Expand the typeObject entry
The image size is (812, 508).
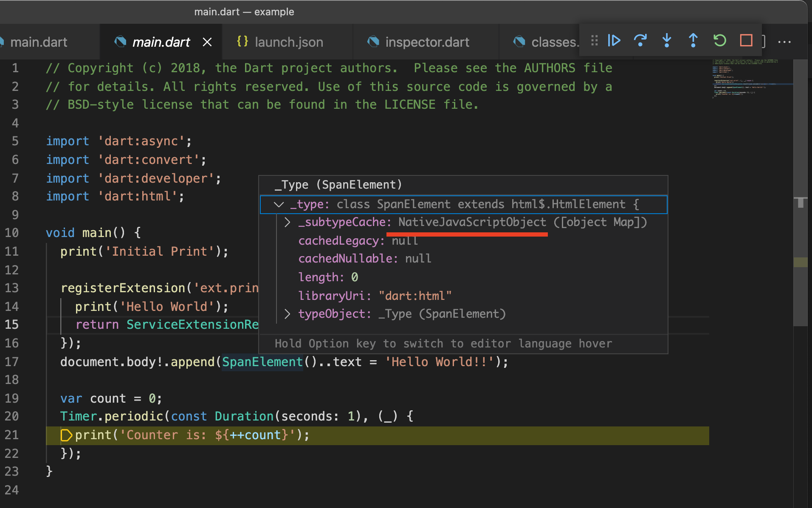click(x=288, y=314)
